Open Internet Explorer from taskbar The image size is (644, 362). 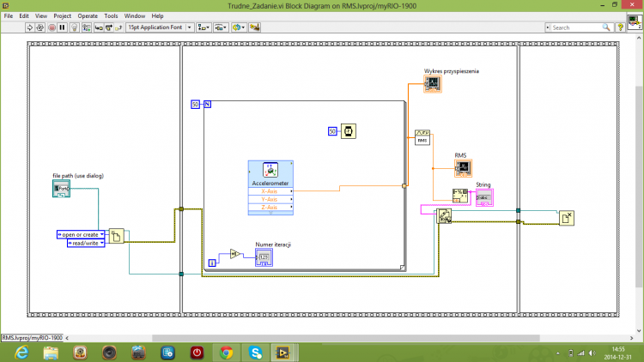(x=21, y=353)
